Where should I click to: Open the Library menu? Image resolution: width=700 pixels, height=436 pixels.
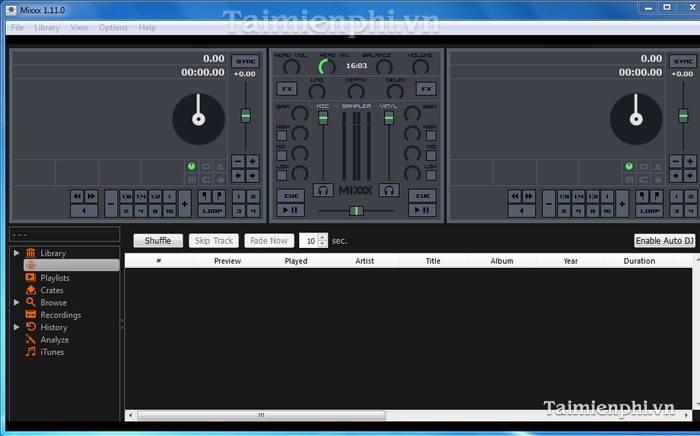pyautogui.click(x=47, y=28)
